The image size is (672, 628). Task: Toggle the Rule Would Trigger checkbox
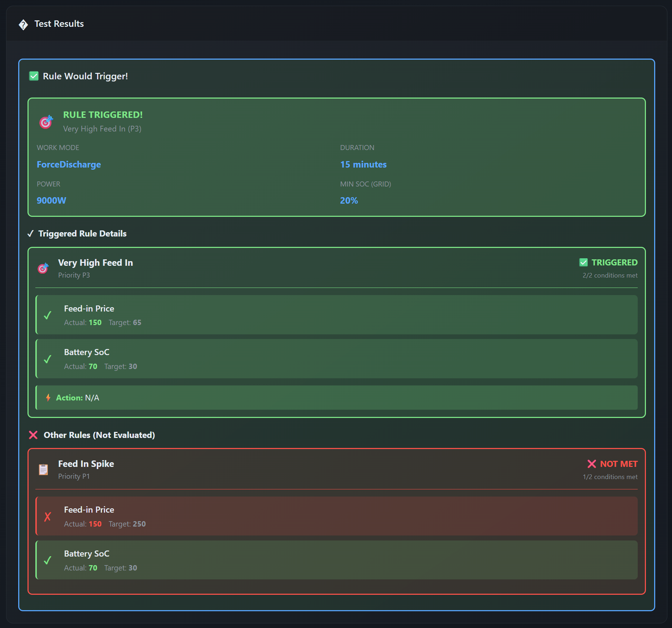34,76
